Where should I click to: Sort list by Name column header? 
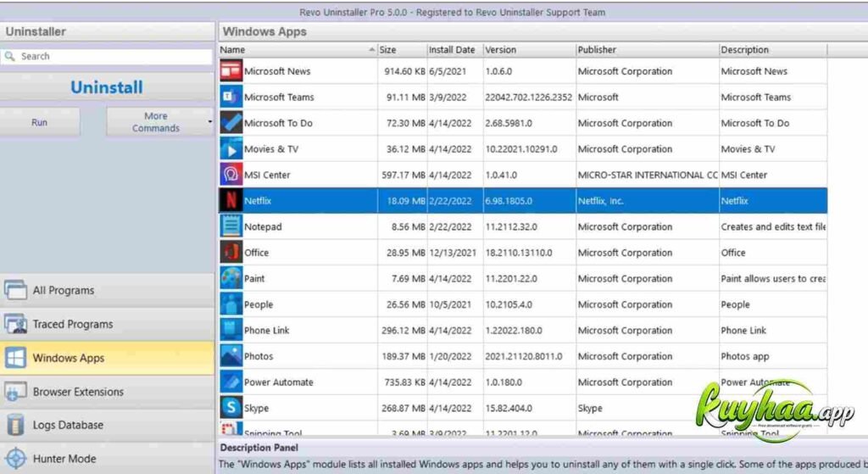coord(298,50)
